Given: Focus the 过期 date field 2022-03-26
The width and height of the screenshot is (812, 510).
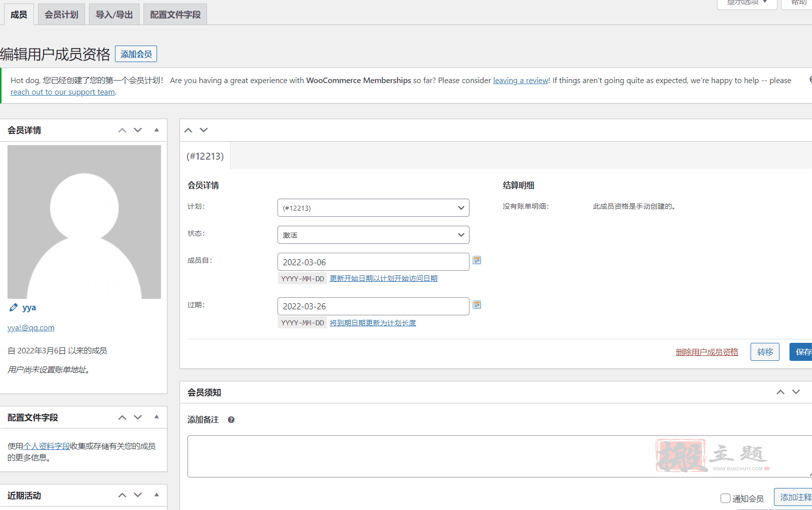Looking at the screenshot, I should [x=373, y=306].
